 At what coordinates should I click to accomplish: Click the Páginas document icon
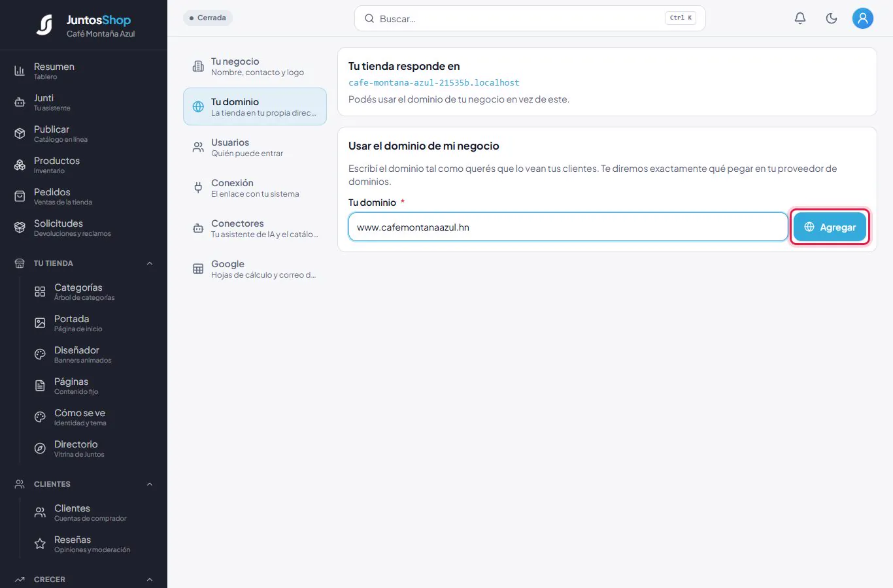(40, 385)
